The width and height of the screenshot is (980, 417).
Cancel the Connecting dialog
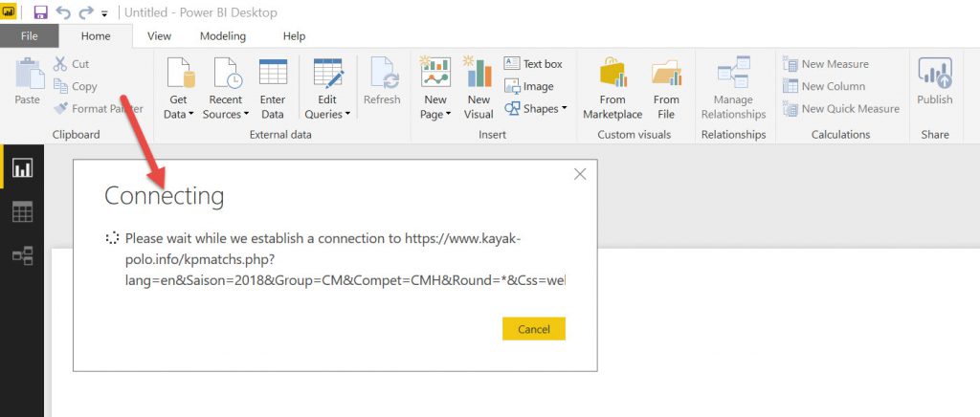533,329
